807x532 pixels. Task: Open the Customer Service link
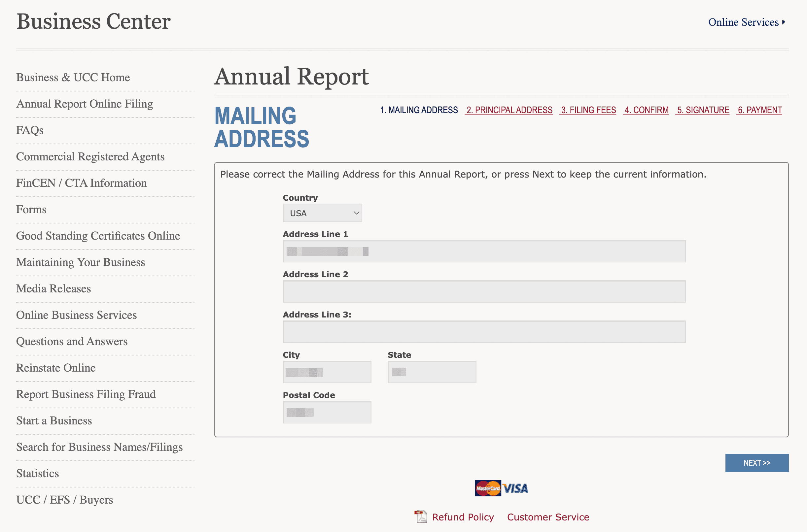click(x=548, y=517)
